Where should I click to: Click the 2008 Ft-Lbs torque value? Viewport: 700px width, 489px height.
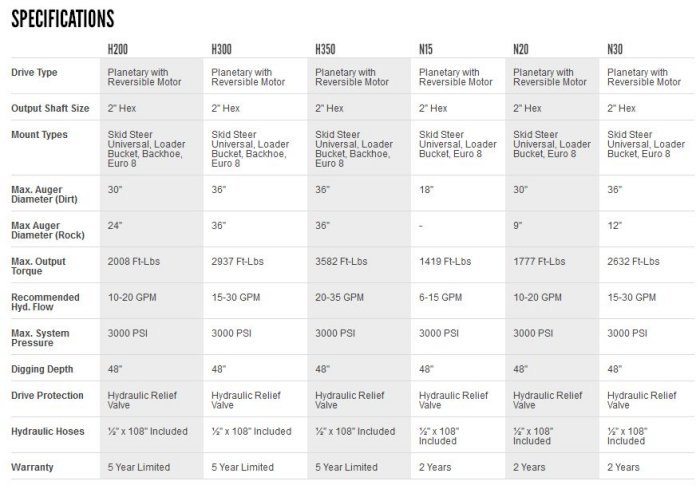pyautogui.click(x=137, y=262)
